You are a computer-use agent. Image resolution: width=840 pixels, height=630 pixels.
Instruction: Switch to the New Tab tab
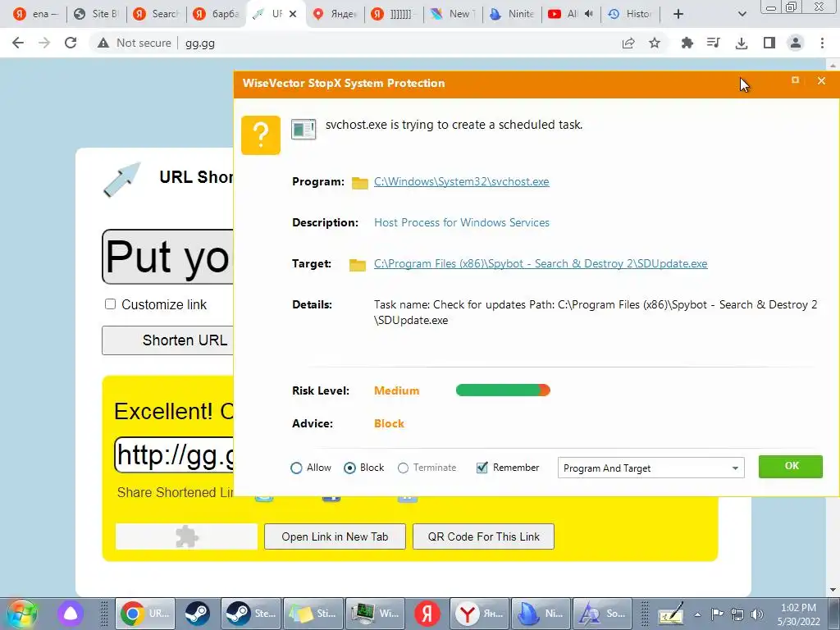(x=453, y=14)
